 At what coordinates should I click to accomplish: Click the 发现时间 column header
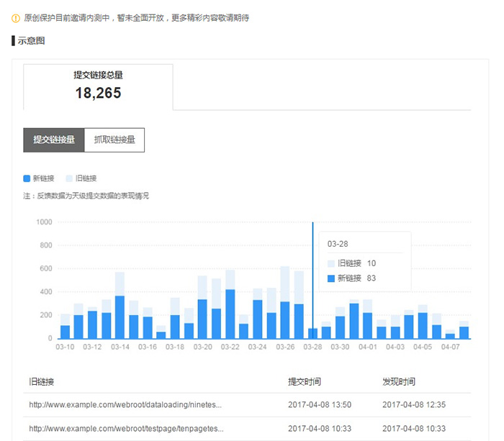(398, 382)
